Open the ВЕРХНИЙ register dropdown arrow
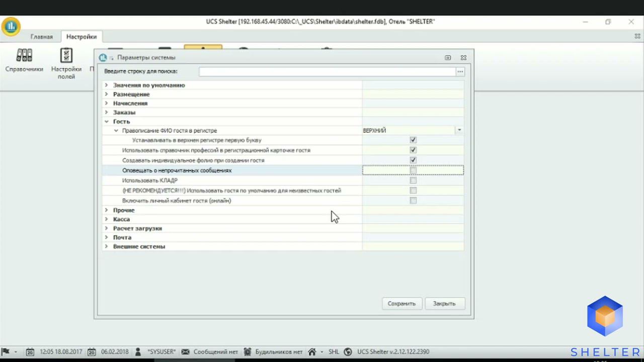644x362 pixels. (x=459, y=130)
